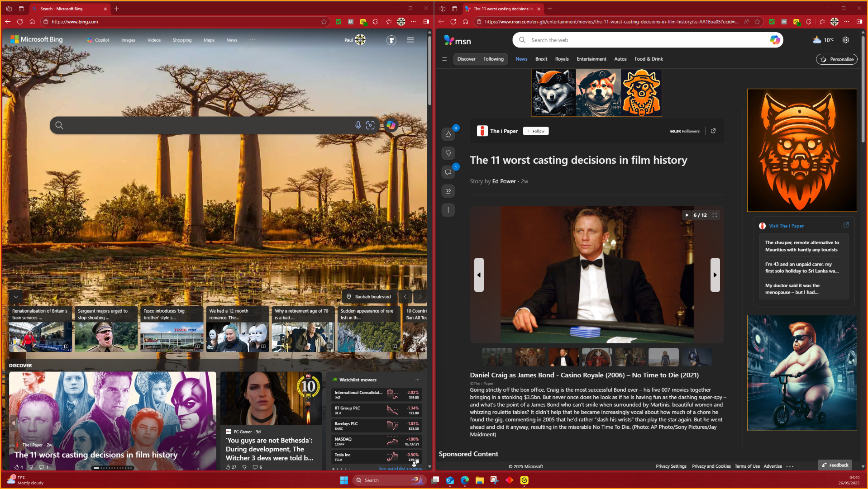Click the microphone voice search icon on Bing

(x=358, y=125)
